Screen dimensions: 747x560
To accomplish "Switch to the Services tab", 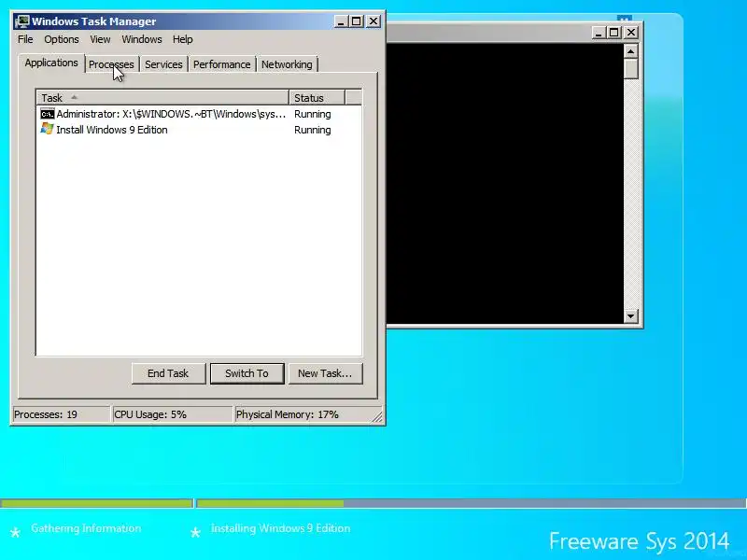I will tap(163, 64).
